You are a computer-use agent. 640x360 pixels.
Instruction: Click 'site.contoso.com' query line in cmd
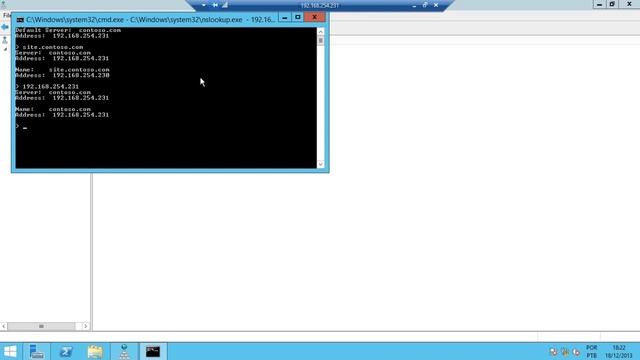coord(49,47)
